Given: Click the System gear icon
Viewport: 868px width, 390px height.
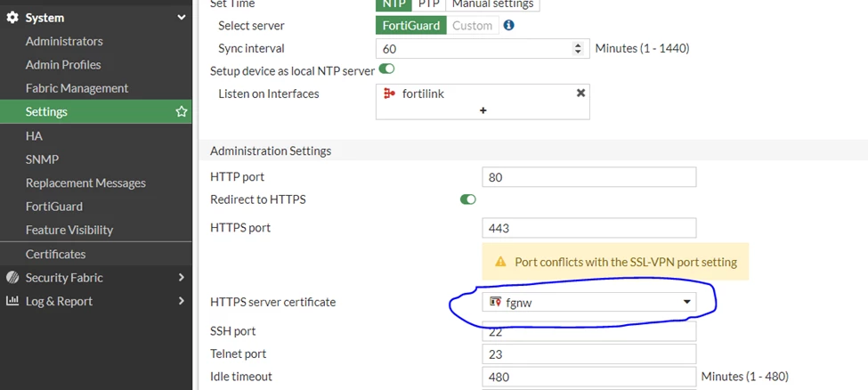Looking at the screenshot, I should 12,18.
